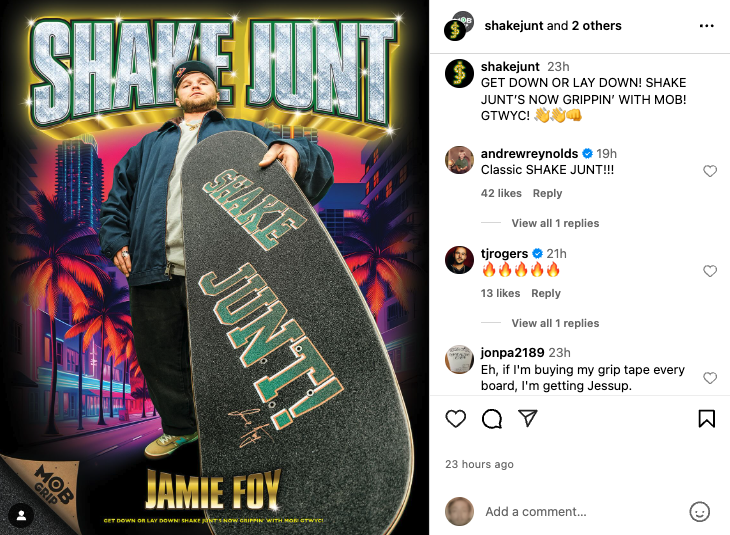730x535 pixels.
Task: Open the three-dot more options menu
Action: 706,26
